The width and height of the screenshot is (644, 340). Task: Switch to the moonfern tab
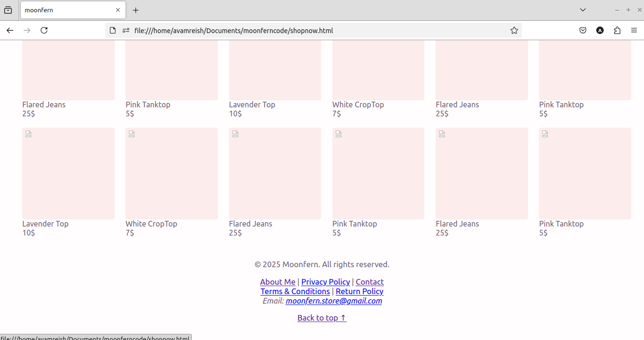pyautogui.click(x=66, y=10)
